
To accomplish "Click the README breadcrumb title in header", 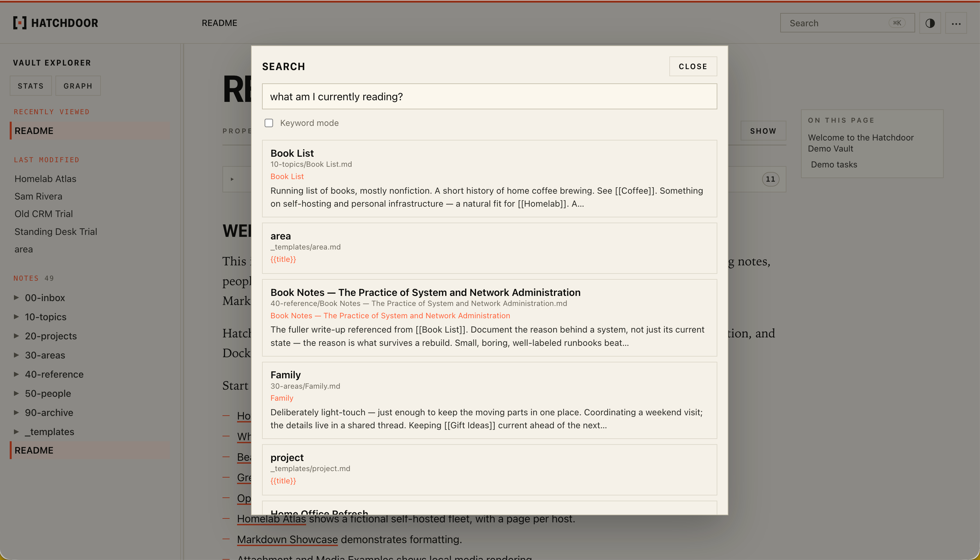I will [x=219, y=23].
